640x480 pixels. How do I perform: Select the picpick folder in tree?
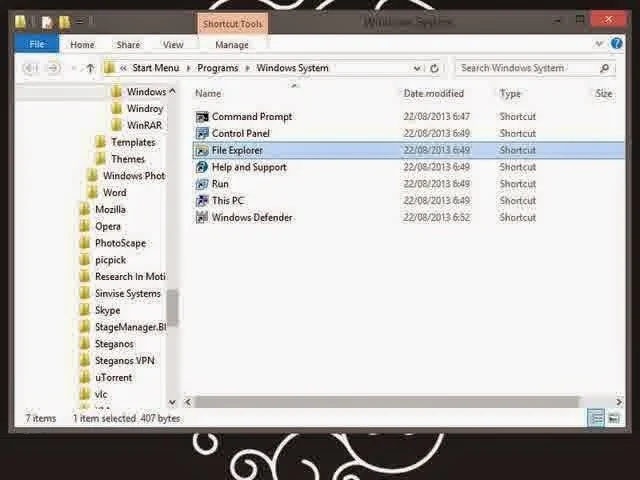coord(111,260)
